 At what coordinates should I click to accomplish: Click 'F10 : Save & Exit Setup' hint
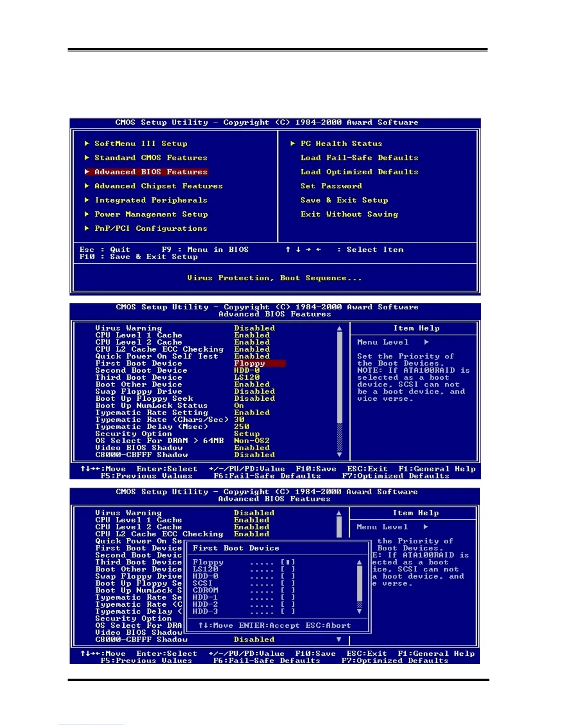click(138, 257)
